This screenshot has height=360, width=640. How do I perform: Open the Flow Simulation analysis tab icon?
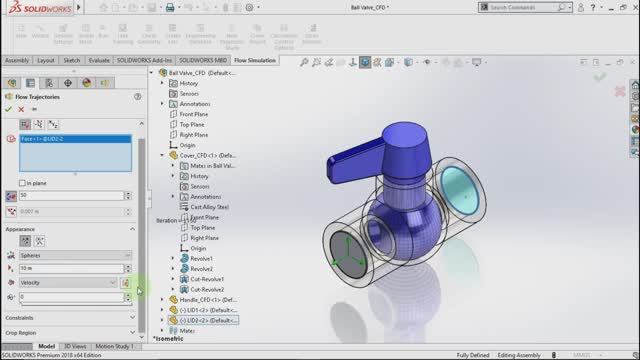tap(105, 83)
